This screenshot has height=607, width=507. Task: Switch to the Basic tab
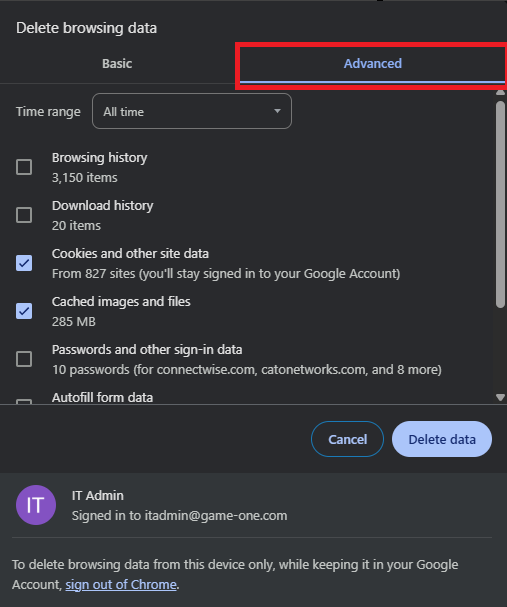click(117, 63)
